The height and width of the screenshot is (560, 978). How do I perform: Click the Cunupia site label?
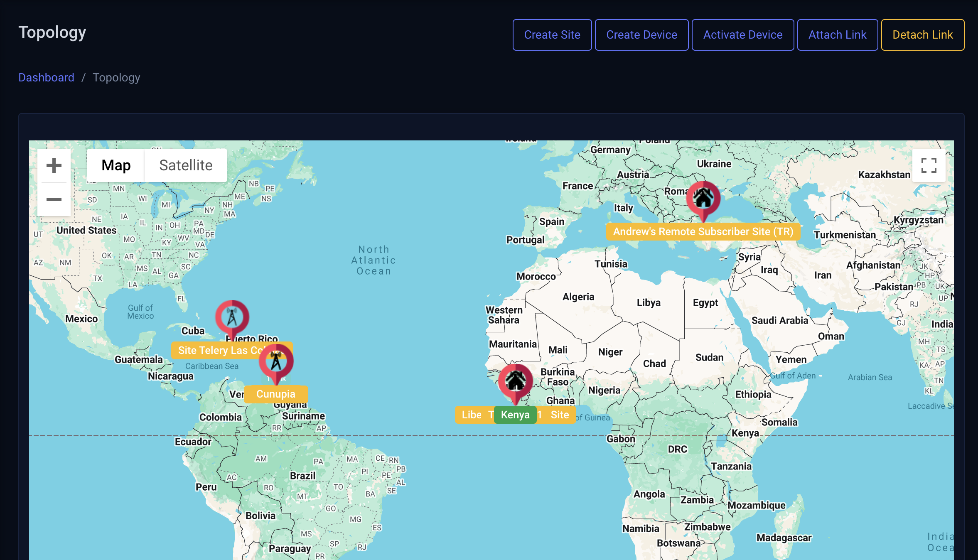[276, 394]
